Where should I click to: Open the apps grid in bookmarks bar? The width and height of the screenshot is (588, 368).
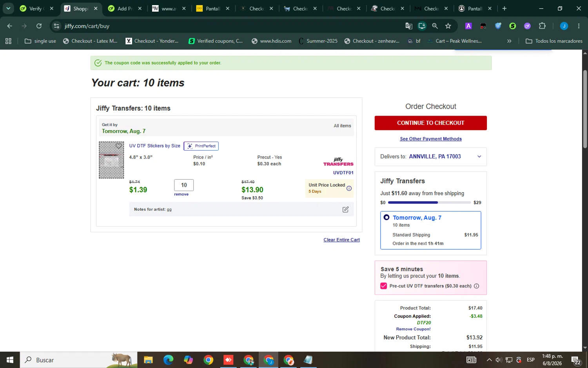coord(8,41)
